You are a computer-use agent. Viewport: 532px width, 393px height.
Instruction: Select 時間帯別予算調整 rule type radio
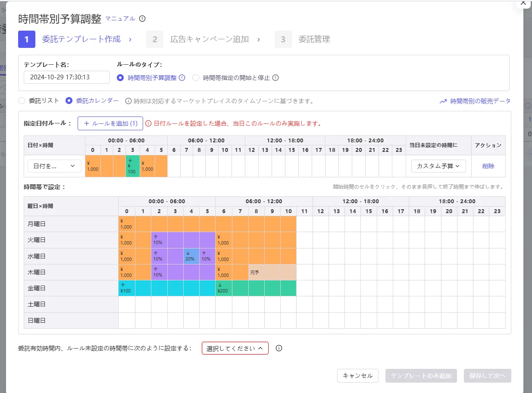(x=120, y=78)
